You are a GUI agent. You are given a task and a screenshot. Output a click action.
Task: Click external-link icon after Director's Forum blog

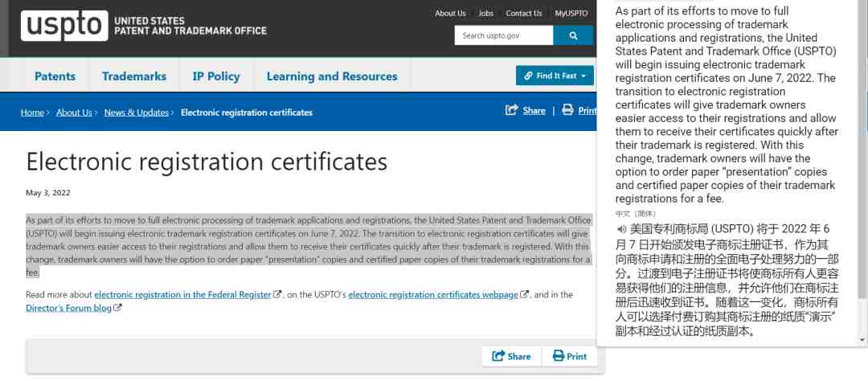(117, 307)
